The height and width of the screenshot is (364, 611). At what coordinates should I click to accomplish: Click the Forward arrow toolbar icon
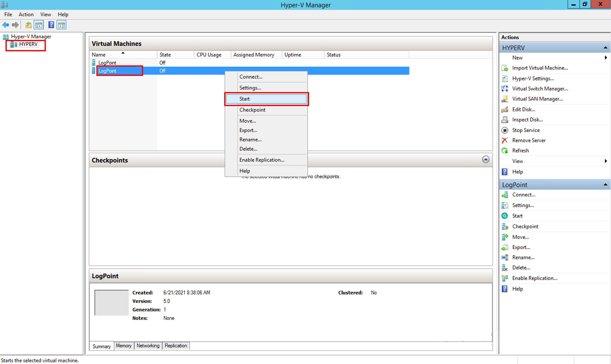(15, 25)
